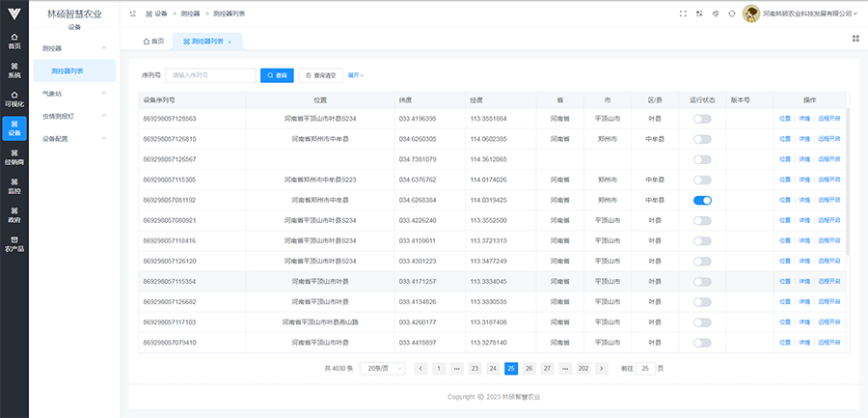Click the fullscreen icon in top bar
Screen dimensions: 868x418
683,14
